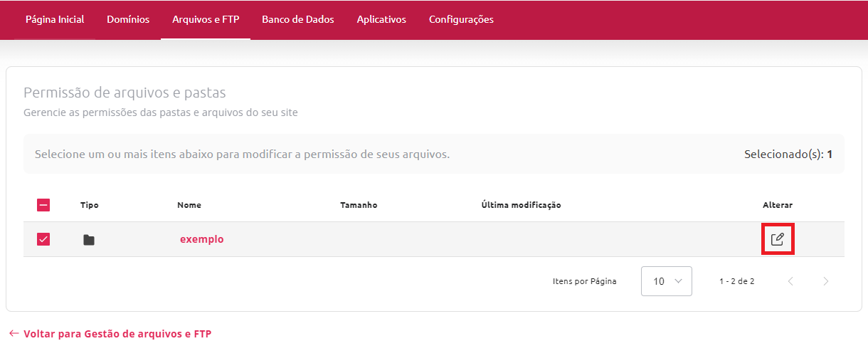Select the Arquivos e FTP tab
This screenshot has height=341, width=868.
(x=206, y=20)
